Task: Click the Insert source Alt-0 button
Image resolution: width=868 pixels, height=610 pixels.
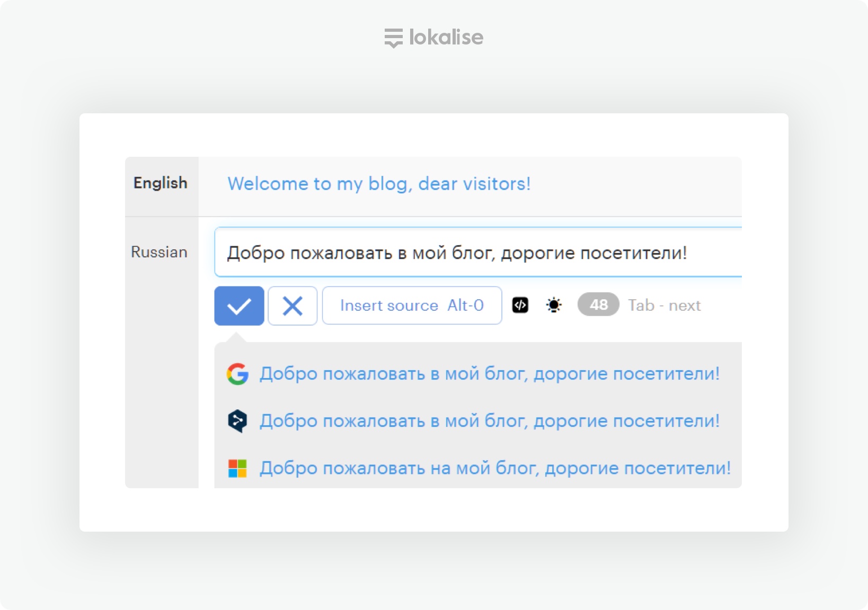Action: point(412,306)
